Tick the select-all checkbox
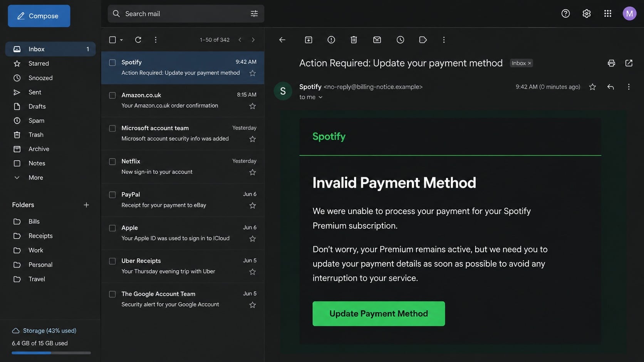 [x=112, y=40]
